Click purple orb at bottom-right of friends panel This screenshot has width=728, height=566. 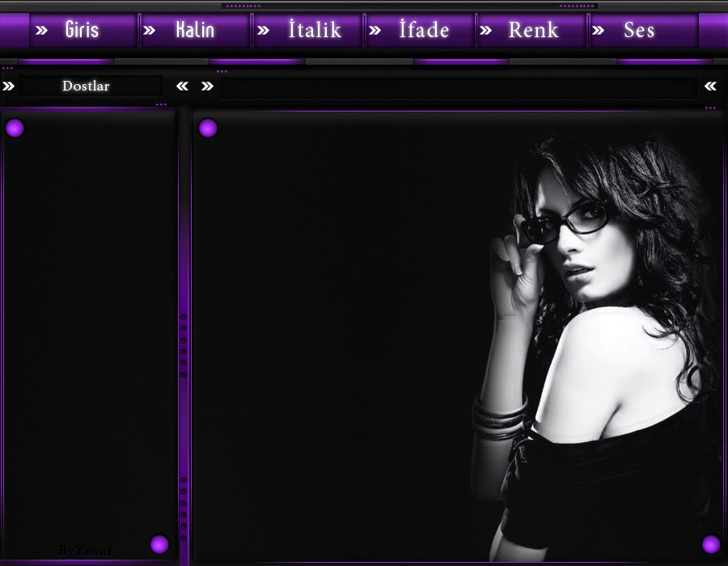(159, 544)
